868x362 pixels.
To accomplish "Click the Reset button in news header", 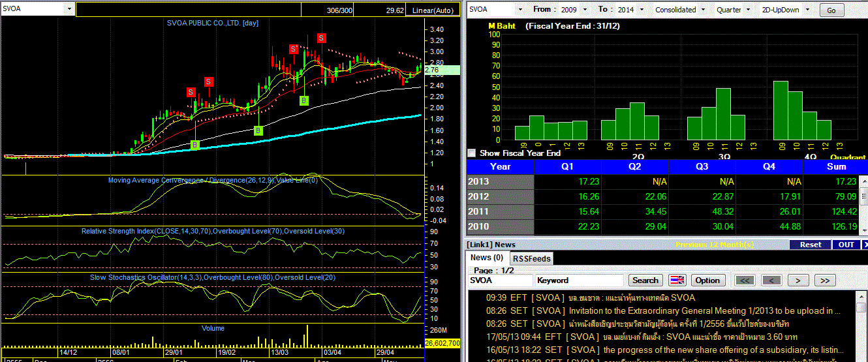I will click(x=810, y=245).
